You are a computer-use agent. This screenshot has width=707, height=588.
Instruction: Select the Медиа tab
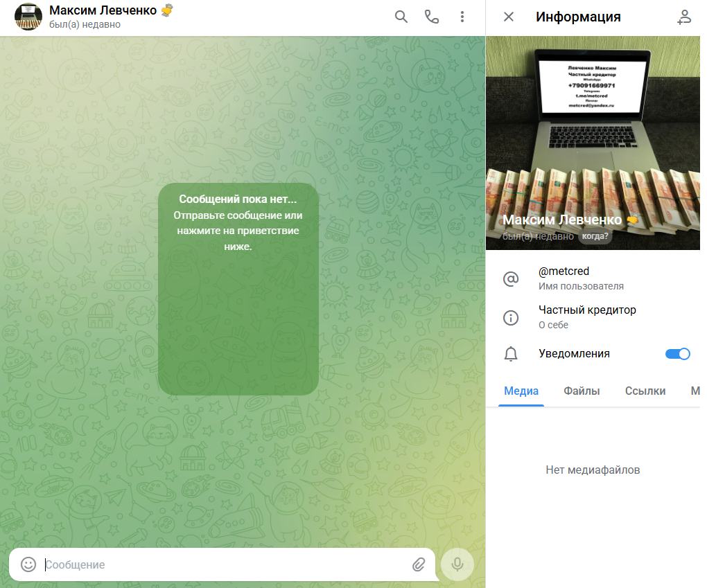click(x=521, y=391)
